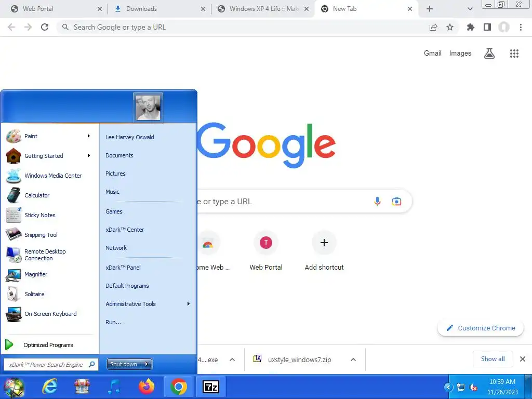This screenshot has height=399, width=532.
Task: Show all downloads
Action: [x=493, y=359]
